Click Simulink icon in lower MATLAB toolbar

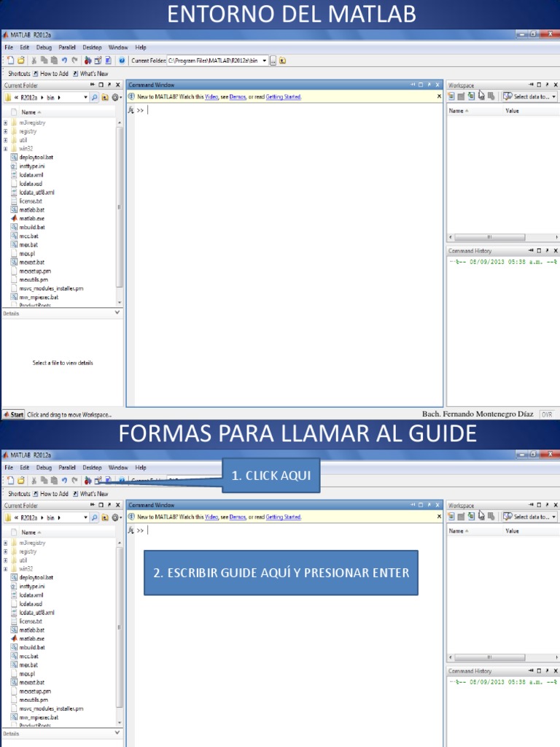click(x=87, y=481)
